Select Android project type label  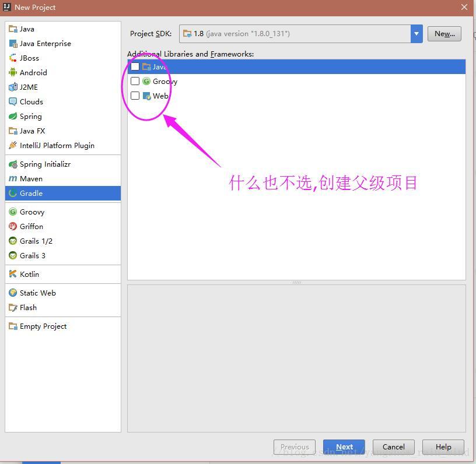[33, 72]
